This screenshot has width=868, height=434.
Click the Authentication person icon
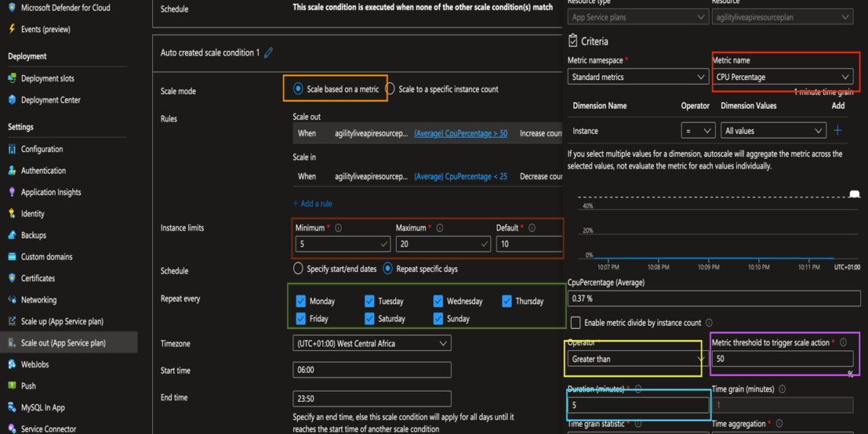coord(11,171)
